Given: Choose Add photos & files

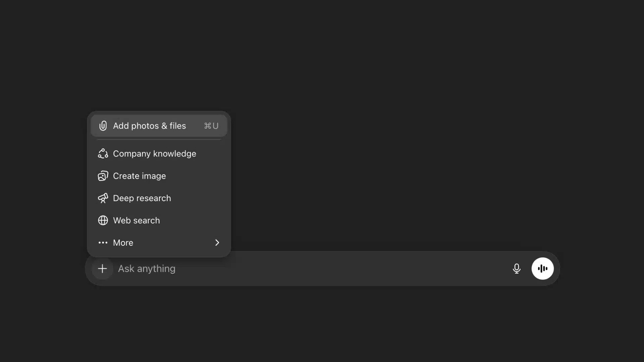Looking at the screenshot, I should (x=159, y=126).
